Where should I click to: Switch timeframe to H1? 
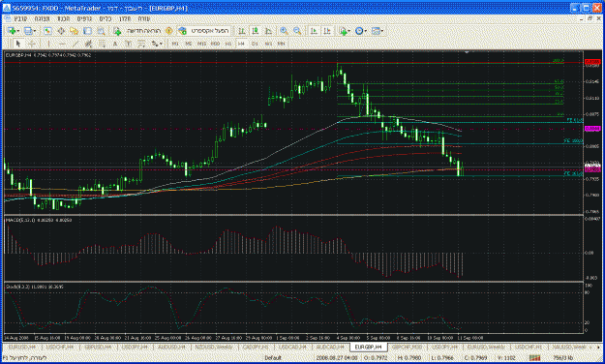pyautogui.click(x=228, y=44)
